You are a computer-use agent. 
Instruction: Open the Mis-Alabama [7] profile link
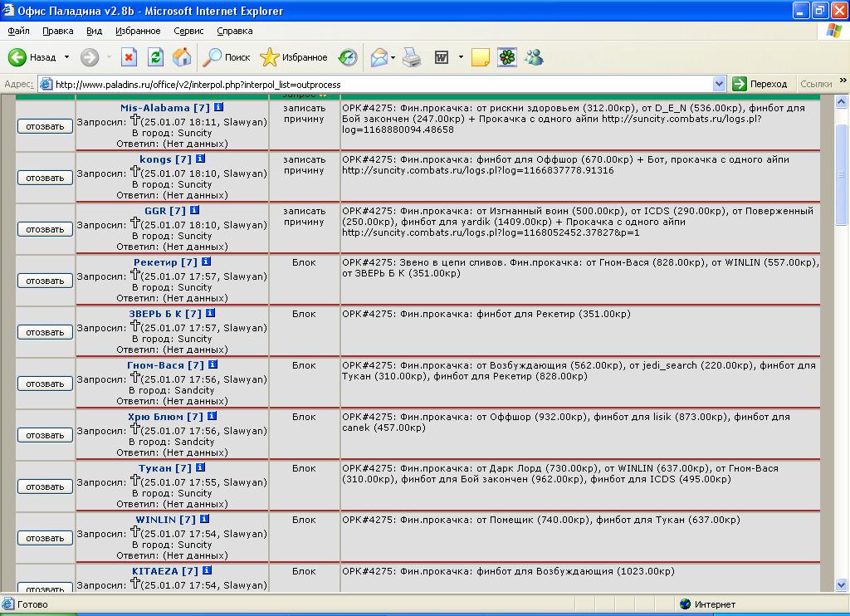pos(165,108)
